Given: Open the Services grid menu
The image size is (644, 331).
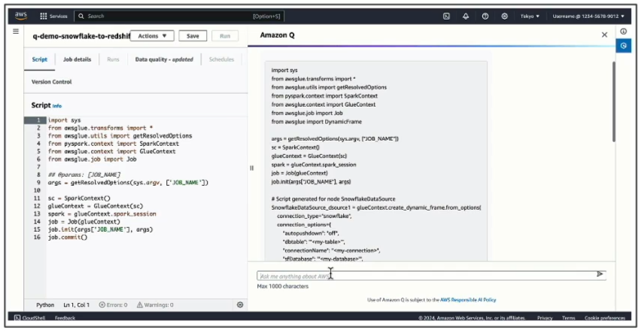Looking at the screenshot, I should [53, 16].
